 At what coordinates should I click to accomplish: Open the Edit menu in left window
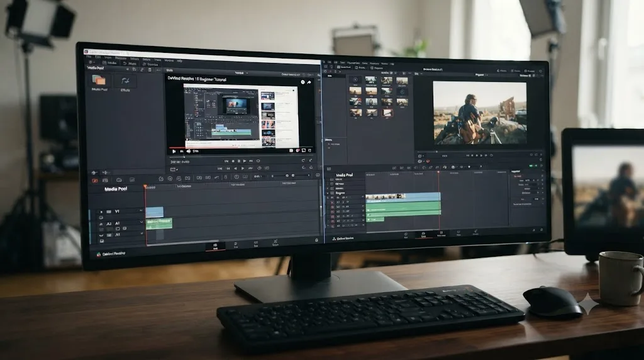click(97, 57)
